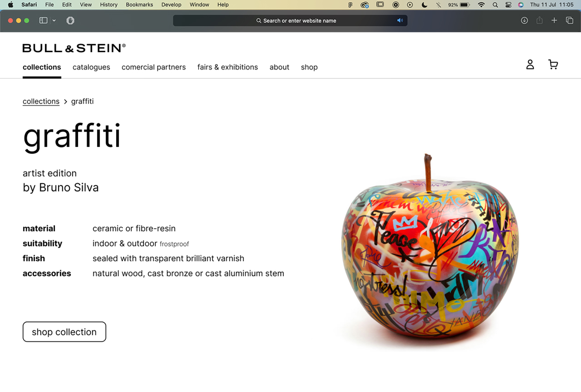Open a new tab with plus icon
This screenshot has height=392, width=581.
554,21
